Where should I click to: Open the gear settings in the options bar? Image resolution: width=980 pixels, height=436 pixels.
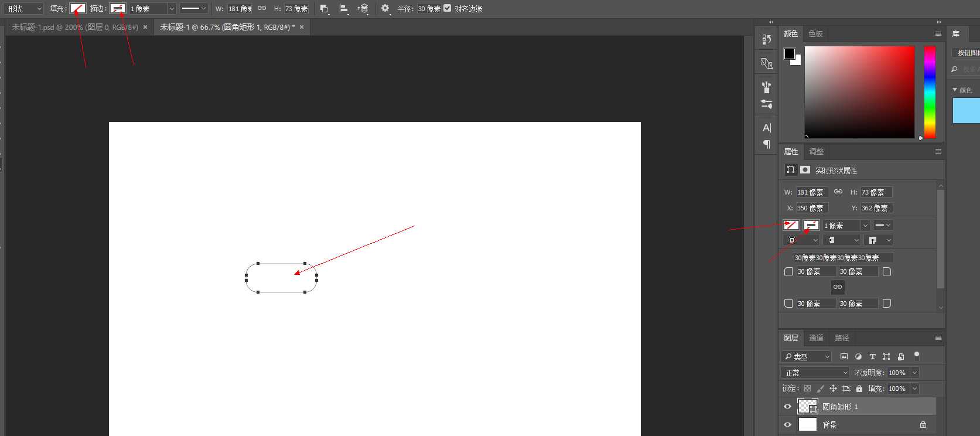[385, 9]
